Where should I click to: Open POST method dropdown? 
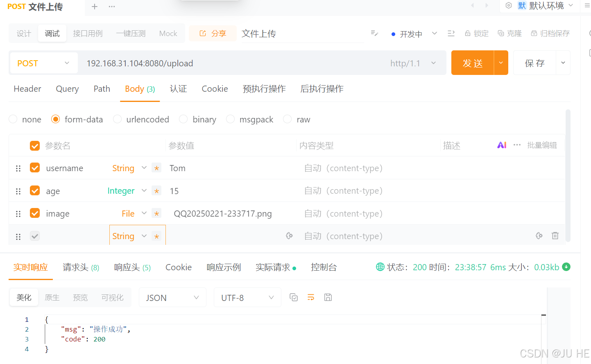click(x=44, y=63)
